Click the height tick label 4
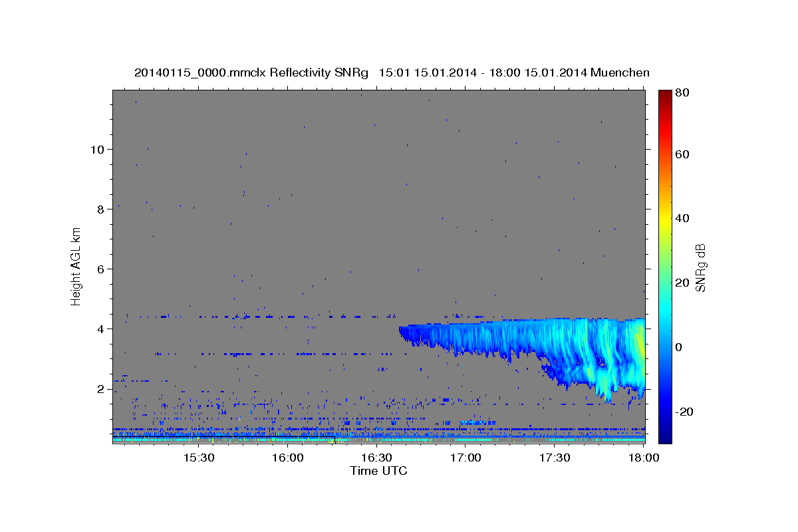The image size is (798, 532). coord(100,329)
